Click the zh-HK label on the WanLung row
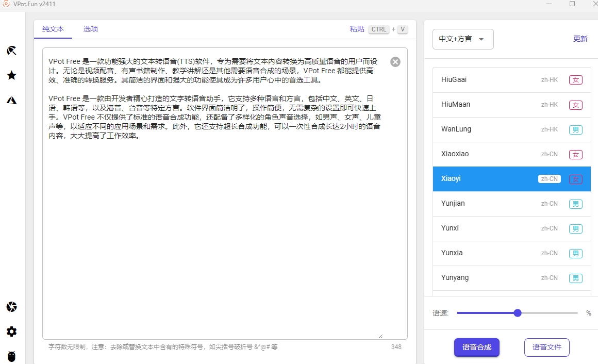Screen dimensions: 598x364 [x=549, y=129]
